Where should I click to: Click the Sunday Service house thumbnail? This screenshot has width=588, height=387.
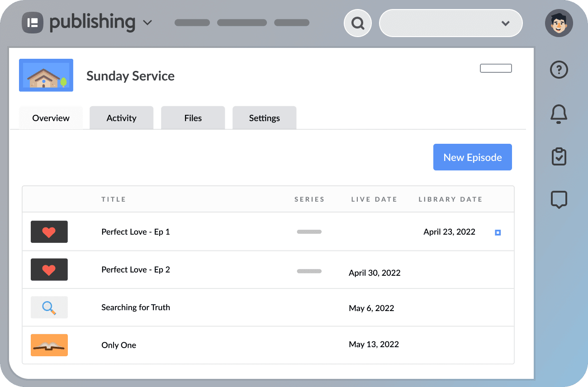[x=46, y=75]
